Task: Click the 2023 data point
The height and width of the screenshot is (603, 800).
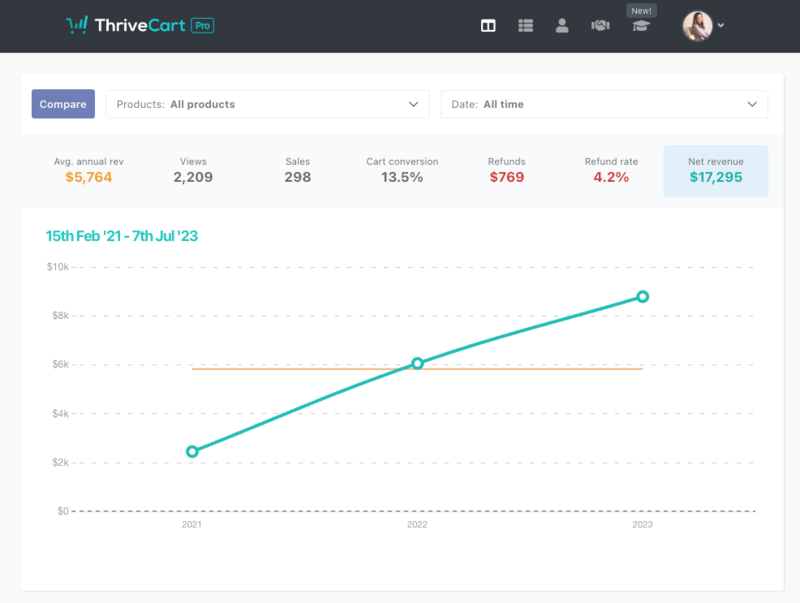Action: click(643, 296)
